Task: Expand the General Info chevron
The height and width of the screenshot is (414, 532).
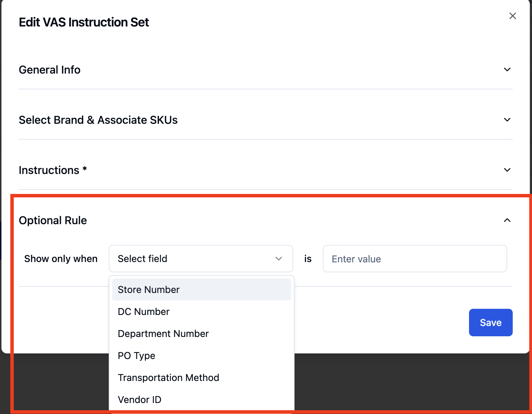Action: [x=507, y=69]
